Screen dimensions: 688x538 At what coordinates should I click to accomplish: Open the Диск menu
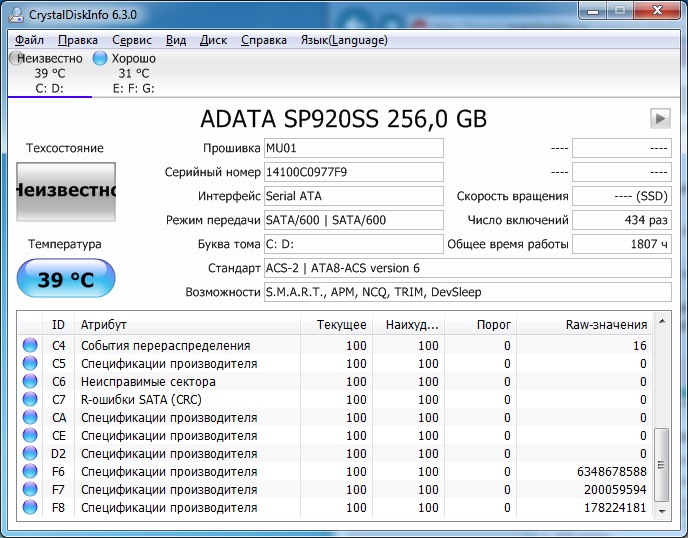click(213, 40)
